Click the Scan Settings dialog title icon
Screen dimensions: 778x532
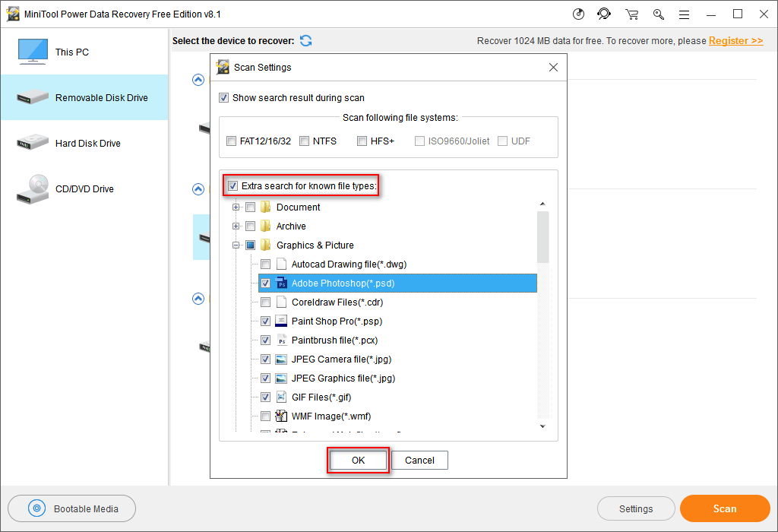click(223, 67)
